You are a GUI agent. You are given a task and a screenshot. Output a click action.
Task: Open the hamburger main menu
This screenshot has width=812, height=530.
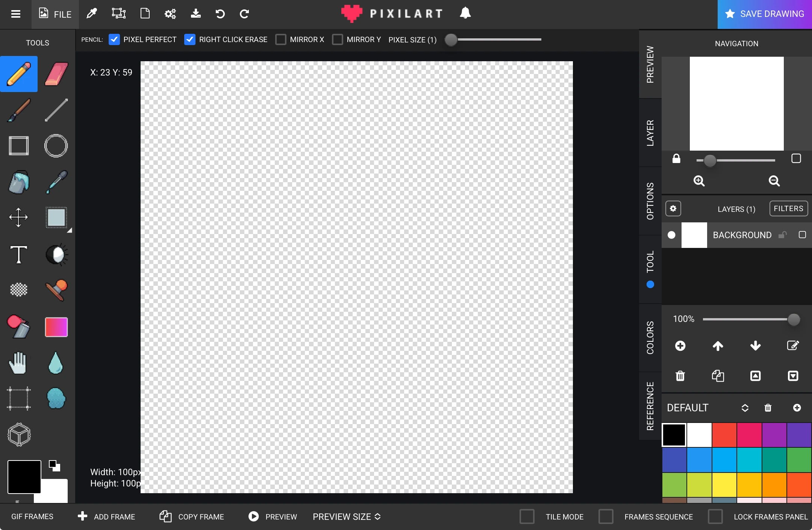point(16,14)
